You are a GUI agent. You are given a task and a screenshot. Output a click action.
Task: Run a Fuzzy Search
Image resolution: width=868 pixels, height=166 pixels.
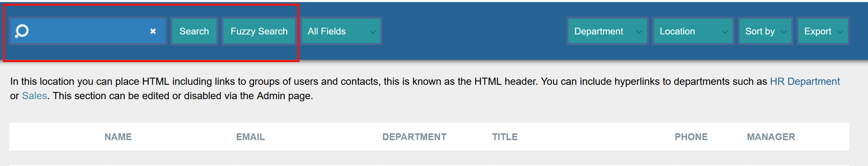coord(259,31)
